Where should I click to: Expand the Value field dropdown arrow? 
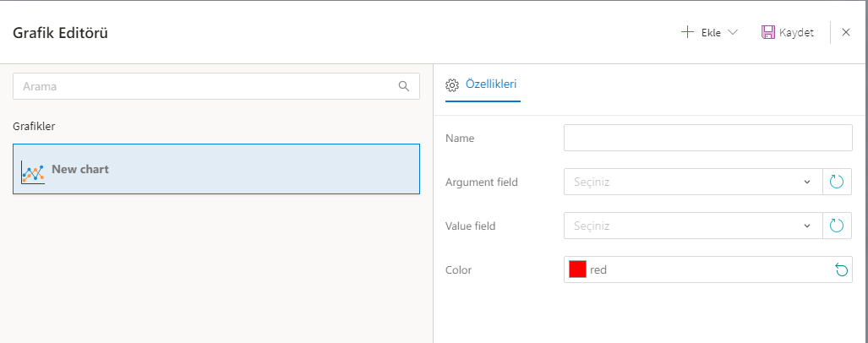click(808, 226)
